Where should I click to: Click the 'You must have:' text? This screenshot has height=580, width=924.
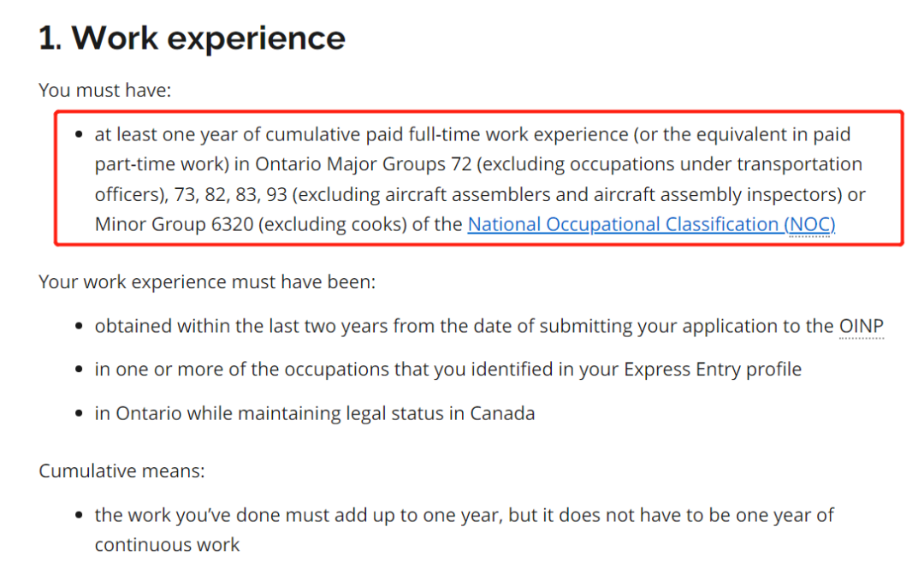(105, 90)
